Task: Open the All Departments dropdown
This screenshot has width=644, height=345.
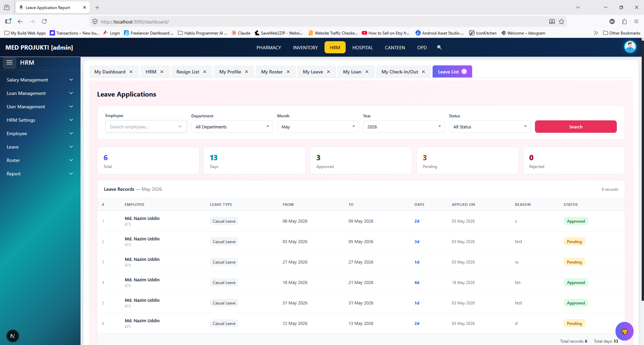Action: click(232, 127)
